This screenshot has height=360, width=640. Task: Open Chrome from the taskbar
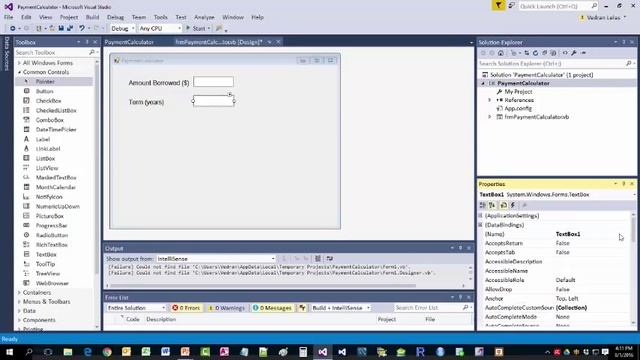coord(107,352)
